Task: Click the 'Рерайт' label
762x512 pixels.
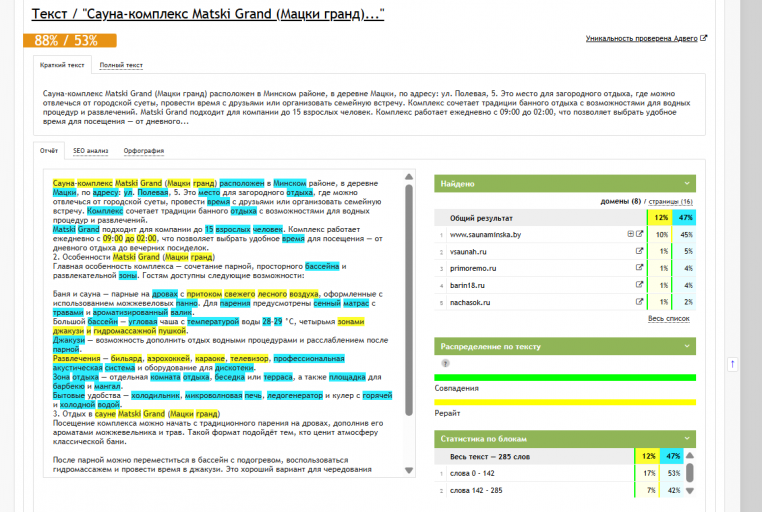Action: point(447,413)
